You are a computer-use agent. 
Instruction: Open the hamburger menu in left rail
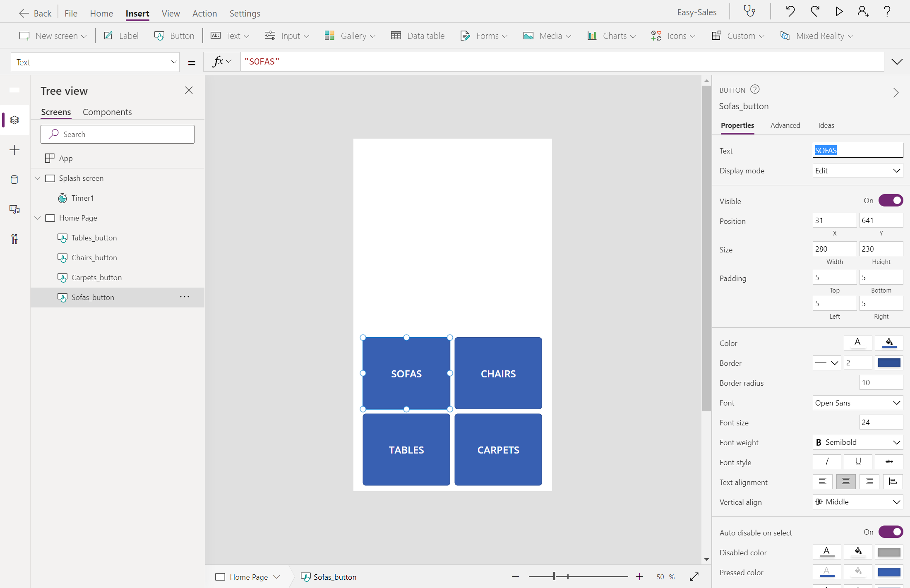14,90
